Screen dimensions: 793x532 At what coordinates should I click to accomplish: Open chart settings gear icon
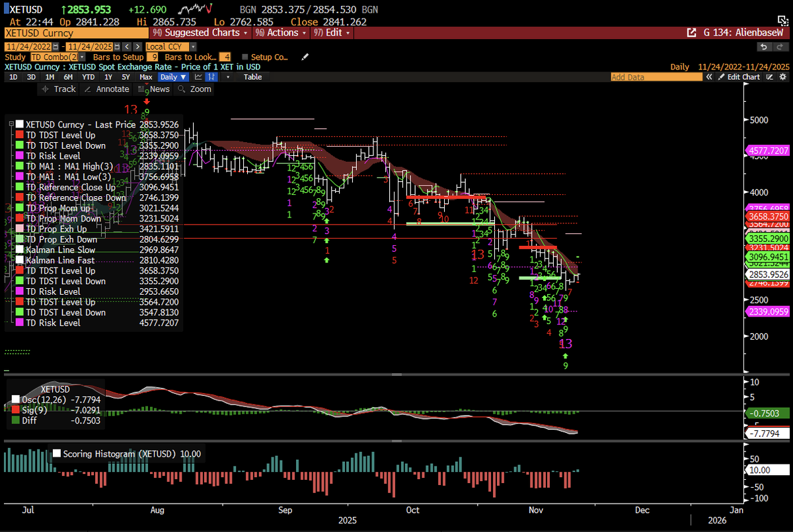coord(783,77)
